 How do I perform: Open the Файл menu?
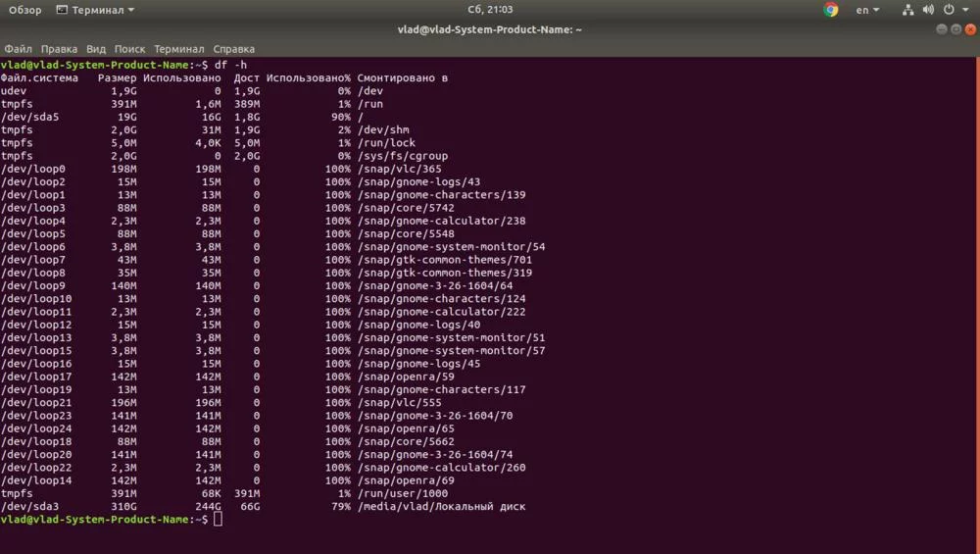pyautogui.click(x=18, y=49)
